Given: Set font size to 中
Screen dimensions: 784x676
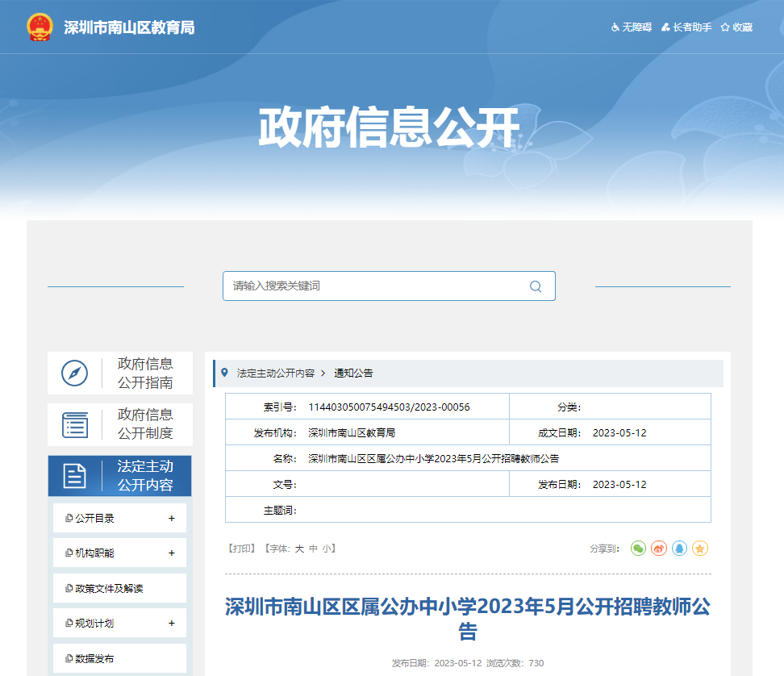Looking at the screenshot, I should point(313,549).
